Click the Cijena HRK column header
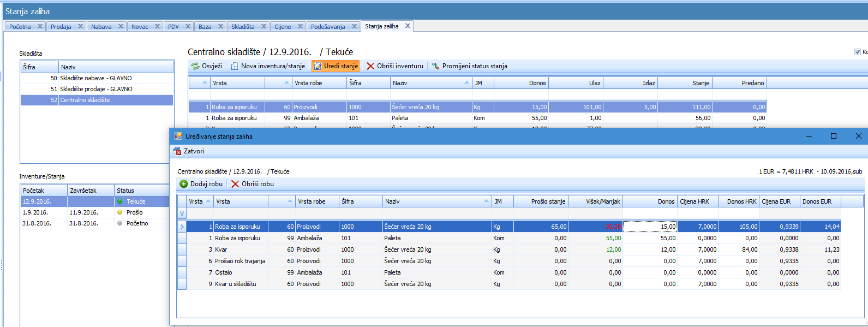The height and width of the screenshot is (327, 868). click(698, 201)
